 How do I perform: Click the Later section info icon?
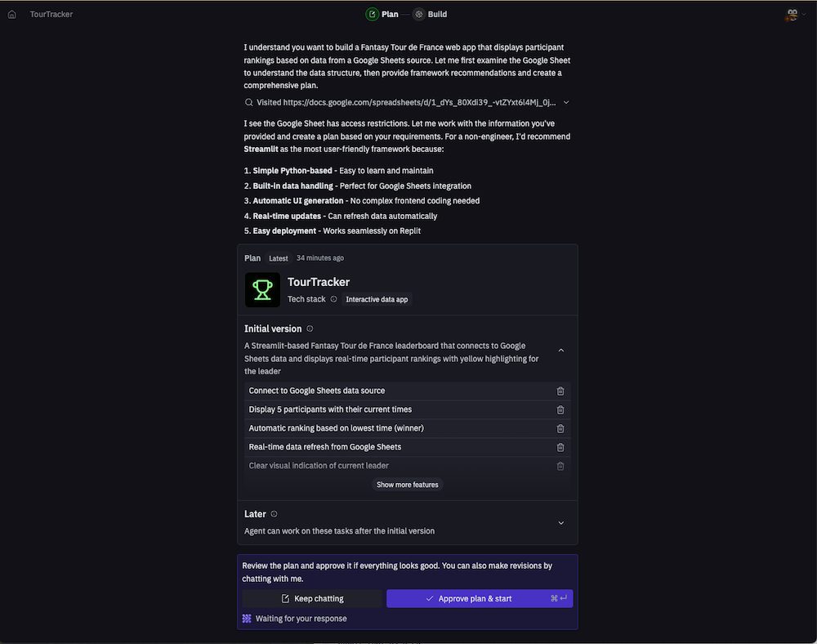[274, 514]
